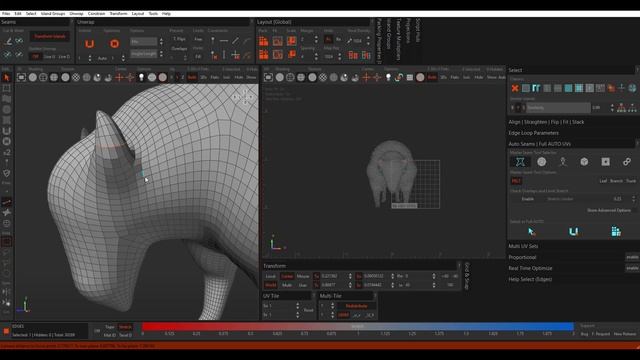The height and width of the screenshot is (360, 640).
Task: Click the frame view icon in 3D viewport toolbar
Action: (22, 77)
